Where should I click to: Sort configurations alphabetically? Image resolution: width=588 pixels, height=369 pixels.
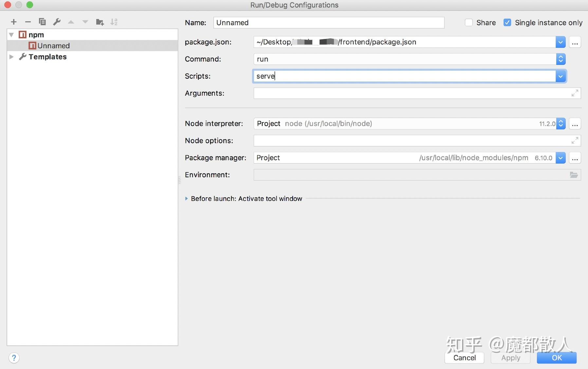point(114,22)
